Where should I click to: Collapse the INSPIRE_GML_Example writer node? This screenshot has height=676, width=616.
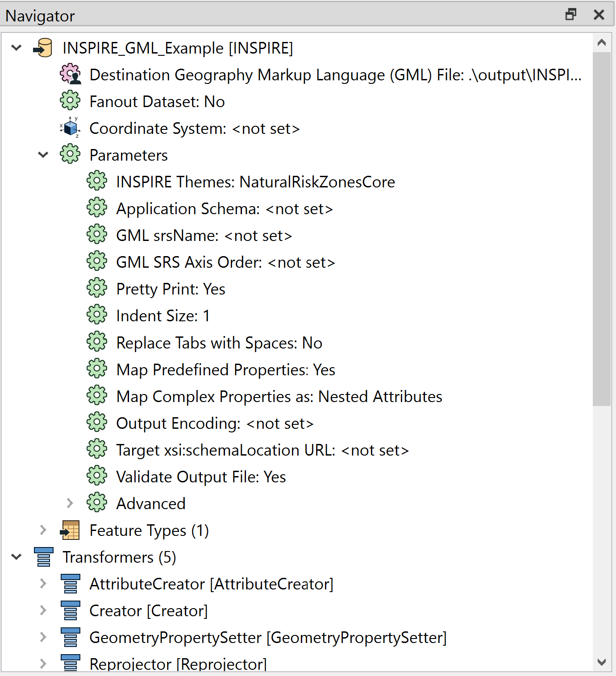(17, 48)
